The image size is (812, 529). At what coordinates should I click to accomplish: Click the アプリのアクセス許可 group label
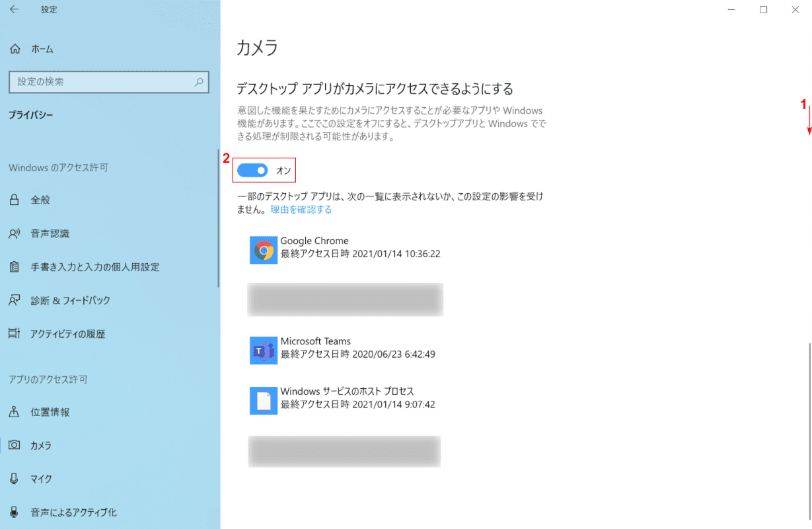(48, 380)
